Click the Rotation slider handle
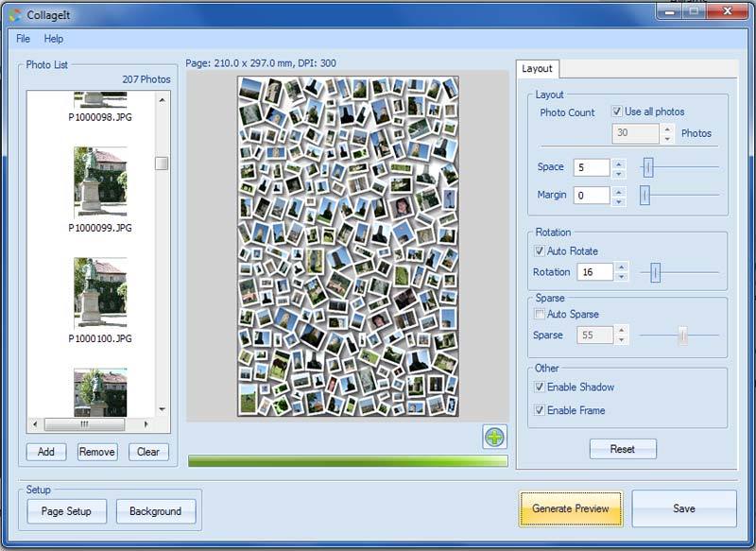The height and width of the screenshot is (551, 756). [655, 272]
